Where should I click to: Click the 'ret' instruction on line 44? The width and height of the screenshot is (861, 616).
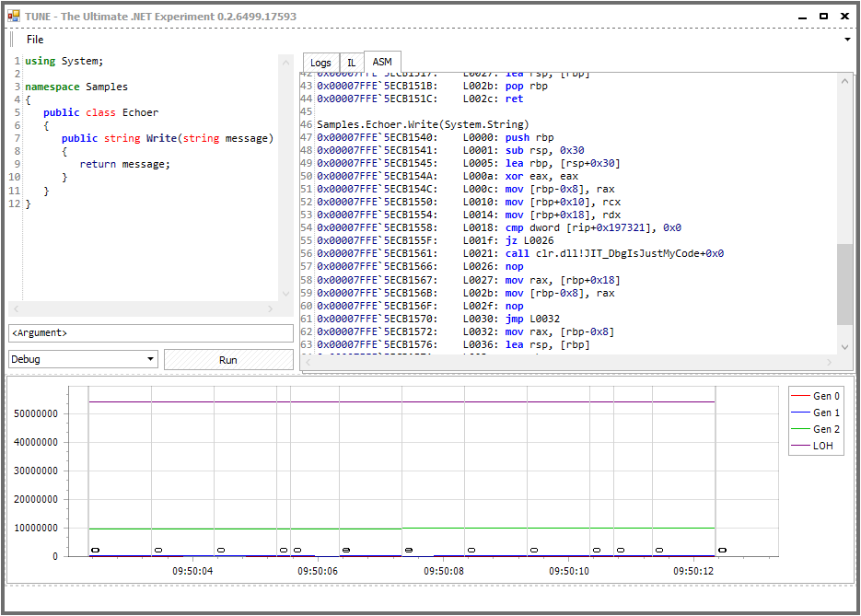[x=515, y=99]
